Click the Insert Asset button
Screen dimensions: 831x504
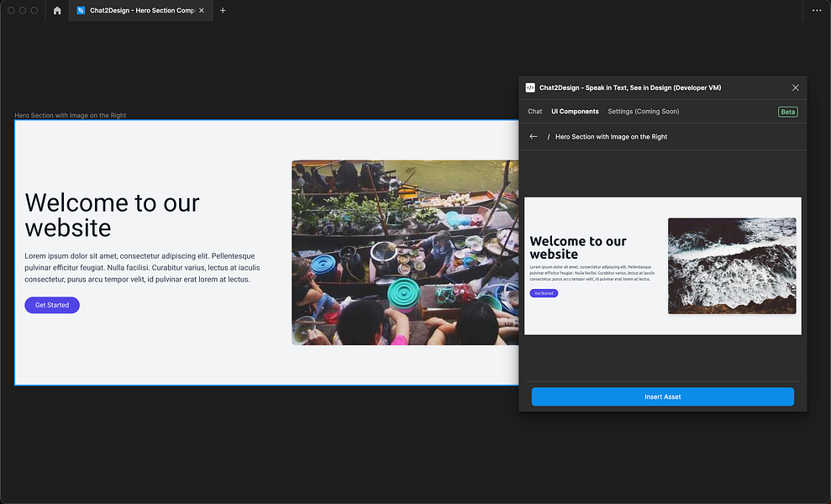pyautogui.click(x=662, y=396)
